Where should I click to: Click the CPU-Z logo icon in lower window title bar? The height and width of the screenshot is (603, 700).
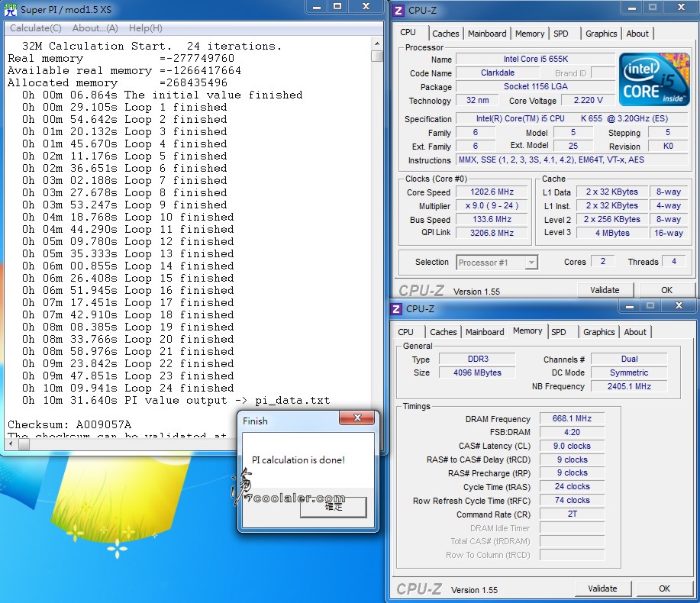396,309
